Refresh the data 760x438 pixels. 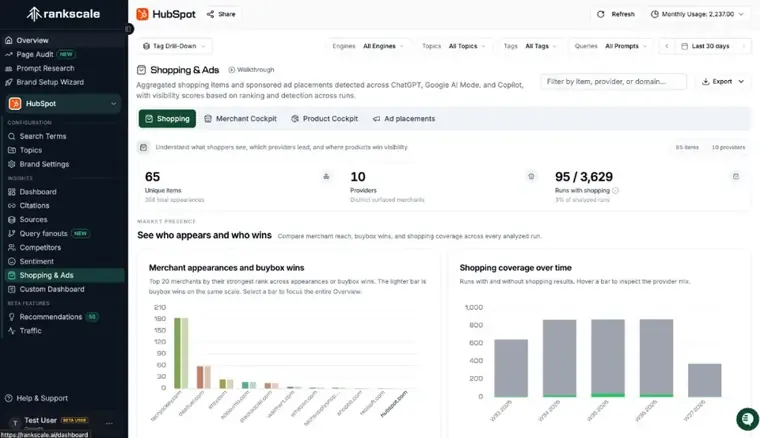click(x=616, y=14)
